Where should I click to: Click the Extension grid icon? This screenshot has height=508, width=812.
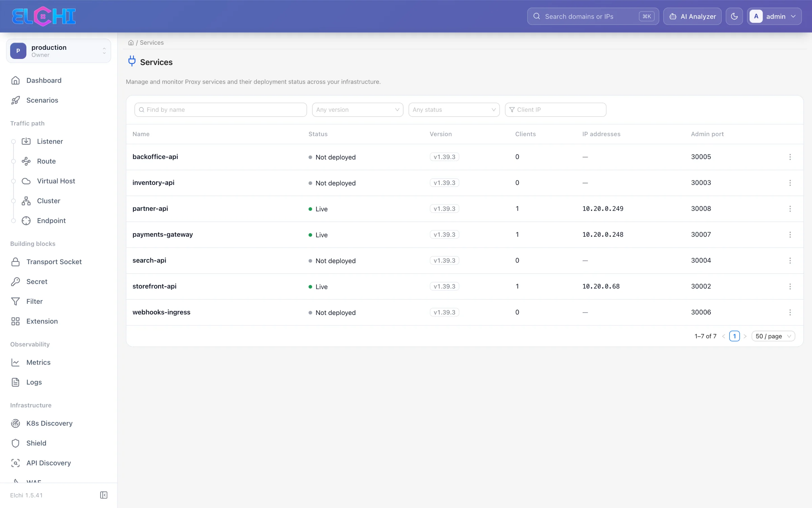(15, 321)
